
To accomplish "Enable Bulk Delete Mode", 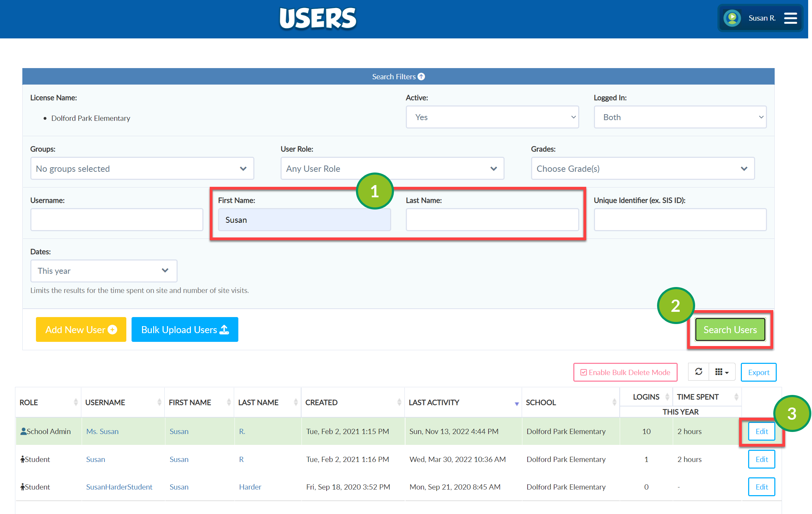I will (625, 372).
